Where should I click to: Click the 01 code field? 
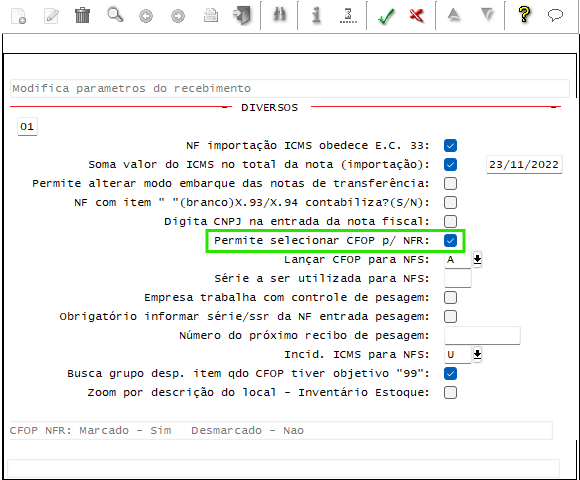coord(27,126)
